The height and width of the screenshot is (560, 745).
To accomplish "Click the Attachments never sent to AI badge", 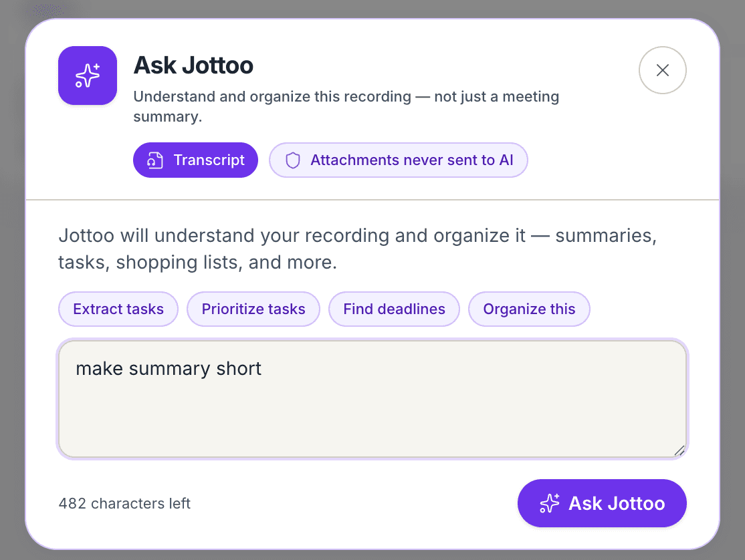I will 398,160.
